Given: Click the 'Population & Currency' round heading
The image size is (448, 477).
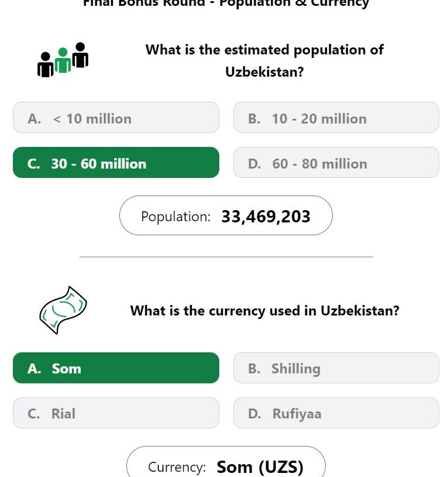Looking at the screenshot, I should (294, 4).
